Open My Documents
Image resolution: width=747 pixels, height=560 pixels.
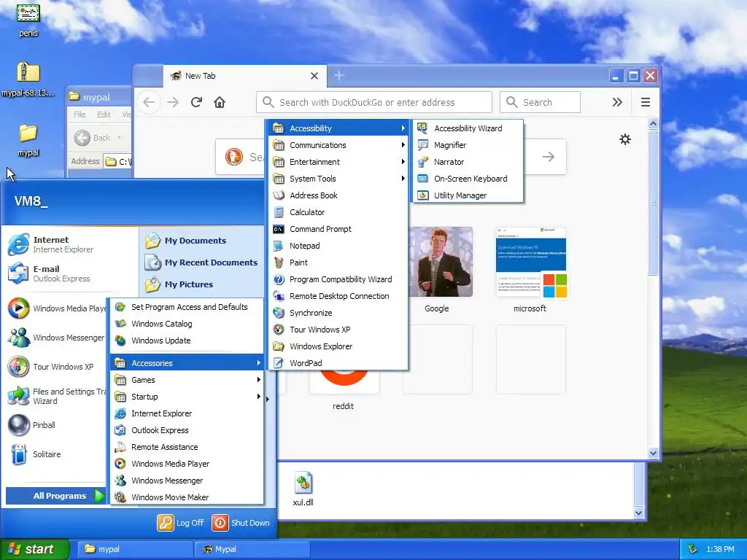click(201, 241)
